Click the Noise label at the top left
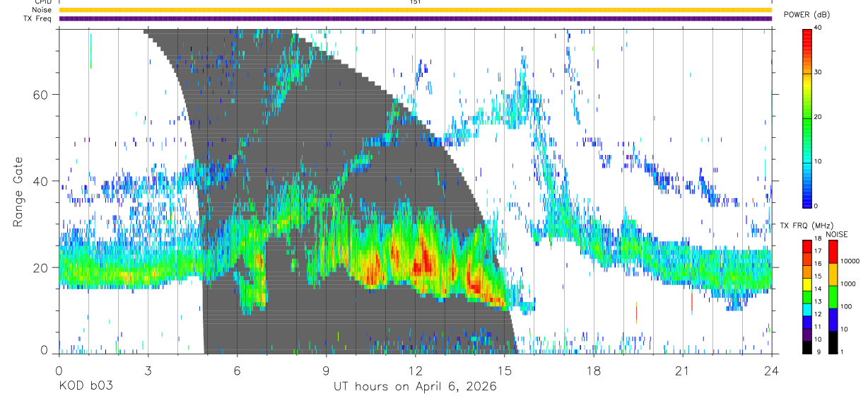Viewport: 868px width, 401px height. click(x=42, y=10)
